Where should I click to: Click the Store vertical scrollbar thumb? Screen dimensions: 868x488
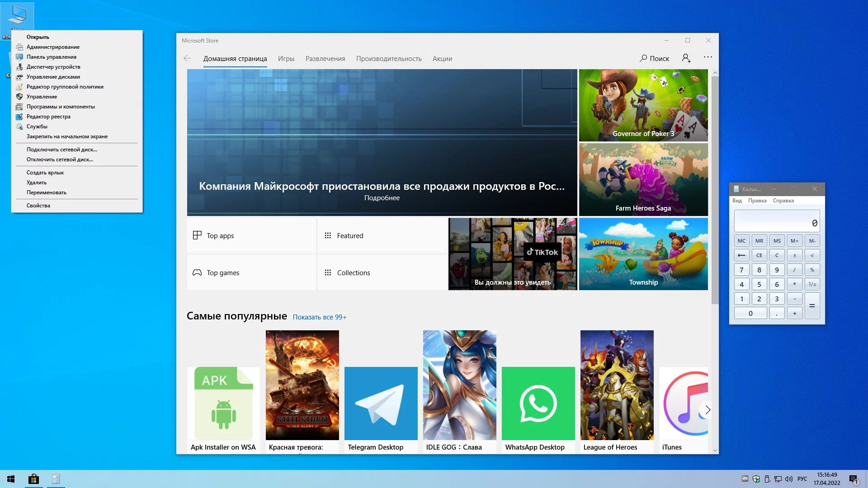715,190
